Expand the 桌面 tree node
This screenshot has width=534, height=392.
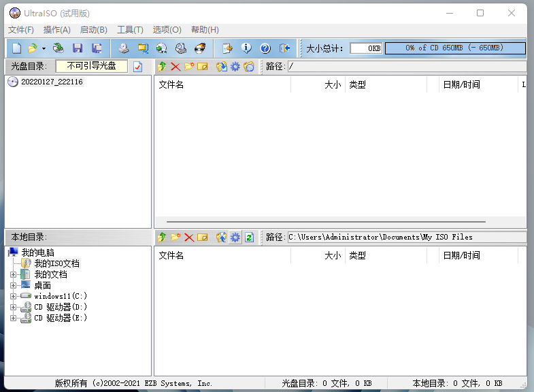click(13, 285)
